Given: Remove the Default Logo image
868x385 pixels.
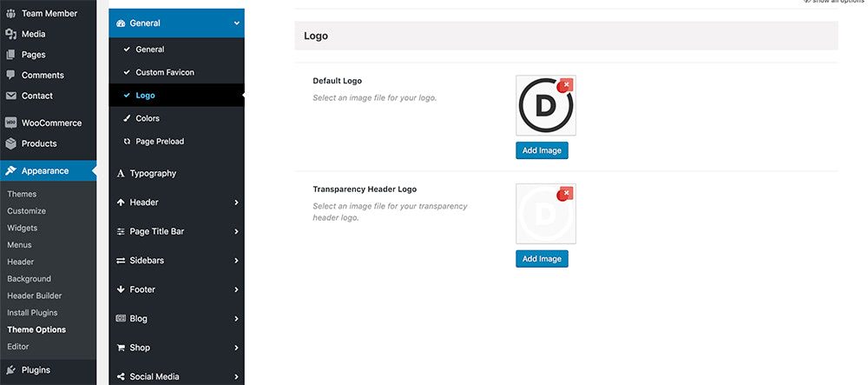Looking at the screenshot, I should (565, 85).
